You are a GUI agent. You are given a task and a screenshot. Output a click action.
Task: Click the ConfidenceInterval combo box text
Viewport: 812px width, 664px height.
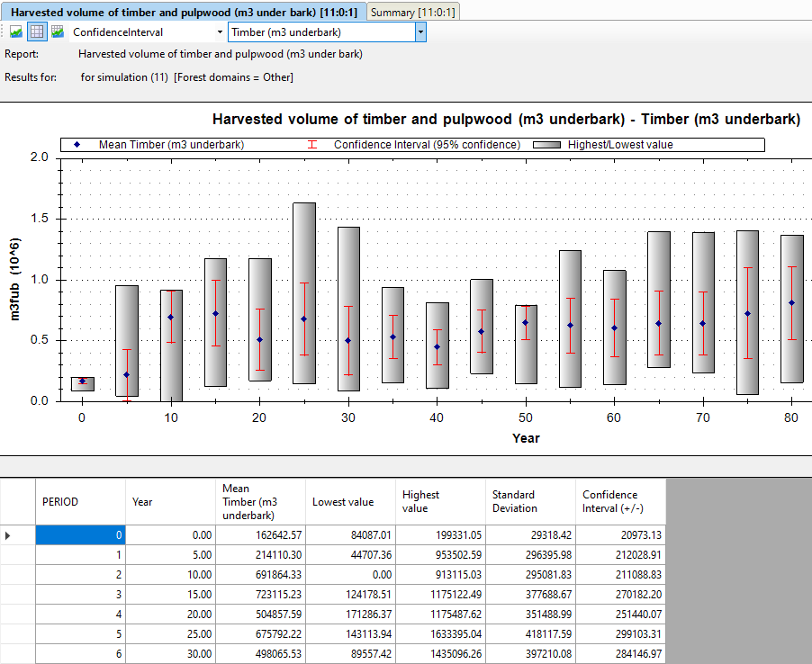(x=118, y=32)
